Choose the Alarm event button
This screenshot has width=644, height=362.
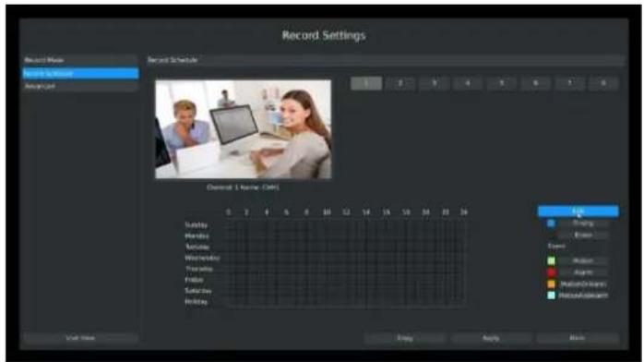(x=583, y=272)
